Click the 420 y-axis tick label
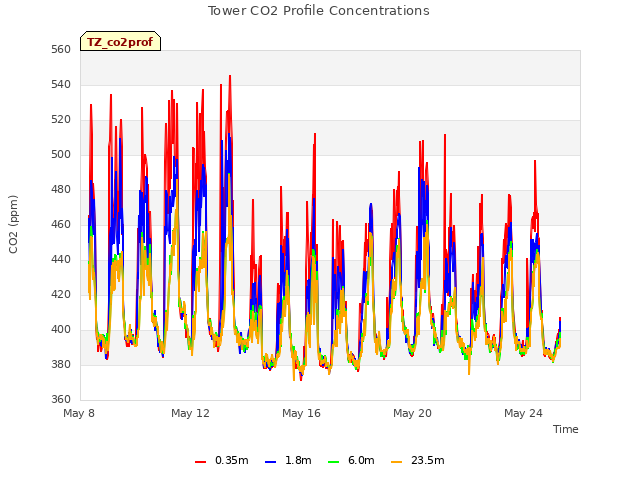640x480 pixels. tap(61, 295)
